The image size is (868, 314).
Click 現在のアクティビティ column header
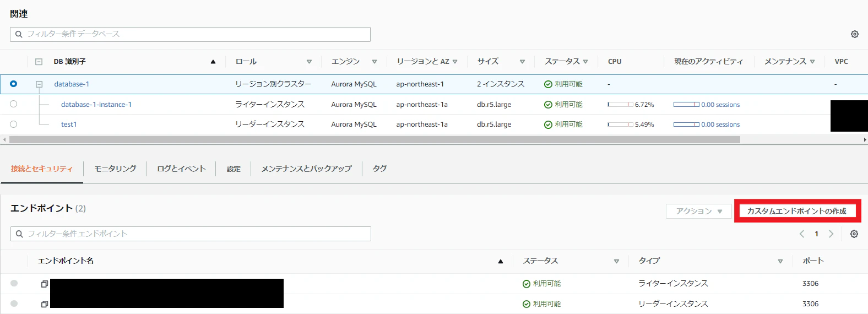[x=708, y=62]
